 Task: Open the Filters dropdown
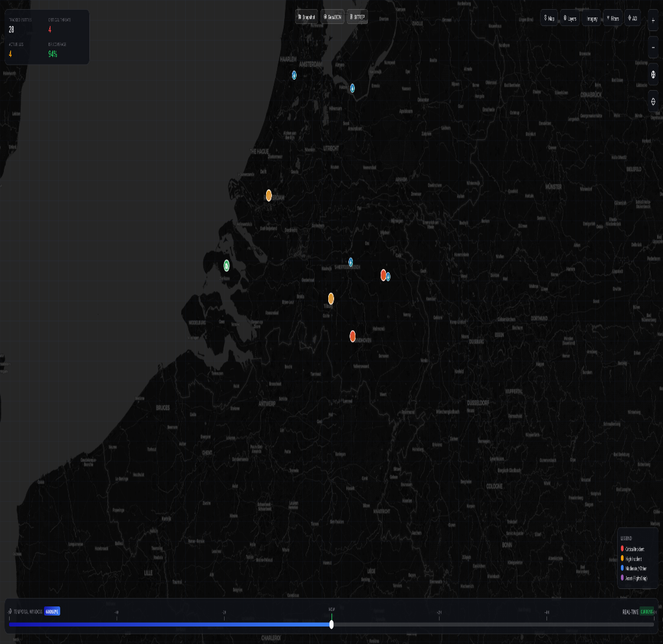[612, 19]
